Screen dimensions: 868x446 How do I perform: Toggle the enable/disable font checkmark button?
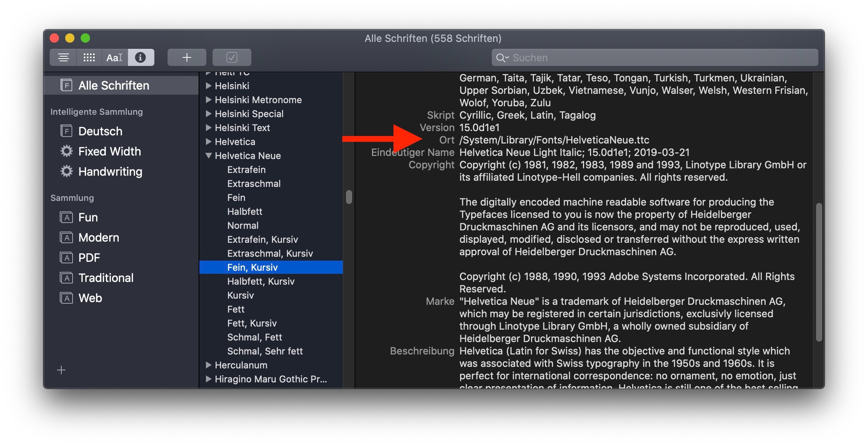232,58
